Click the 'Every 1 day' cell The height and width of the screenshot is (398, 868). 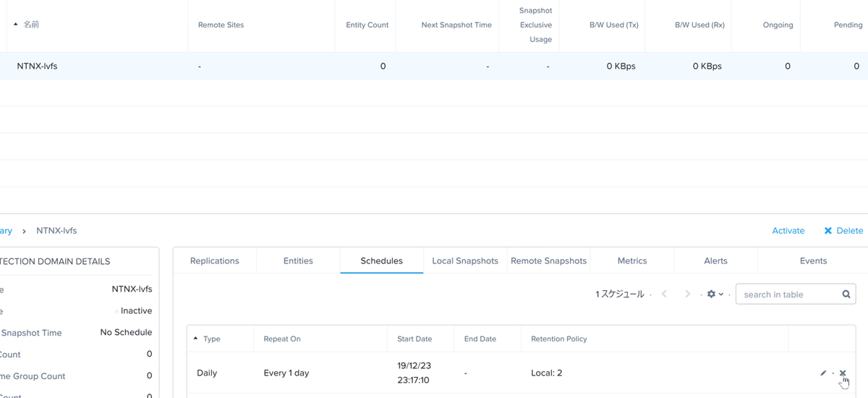click(x=286, y=373)
